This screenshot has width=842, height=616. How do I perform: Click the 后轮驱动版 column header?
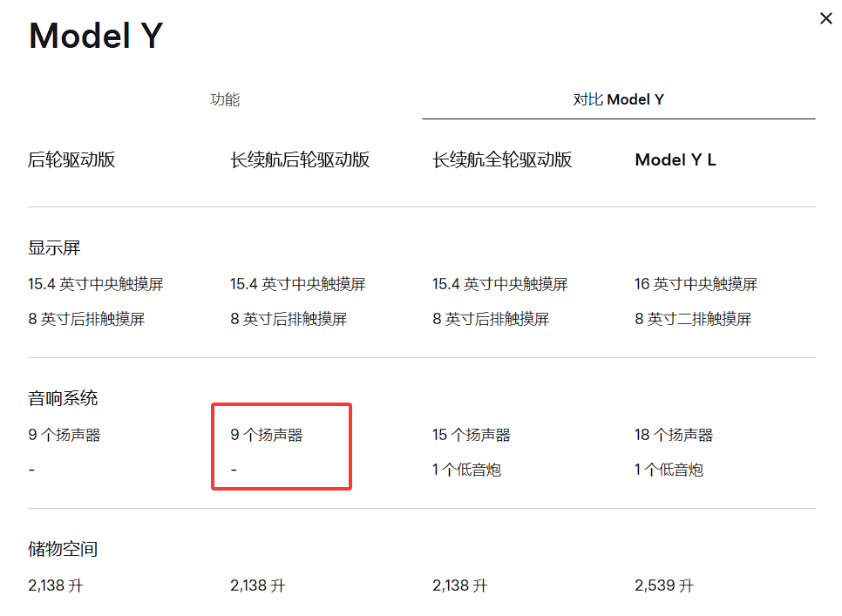[71, 159]
